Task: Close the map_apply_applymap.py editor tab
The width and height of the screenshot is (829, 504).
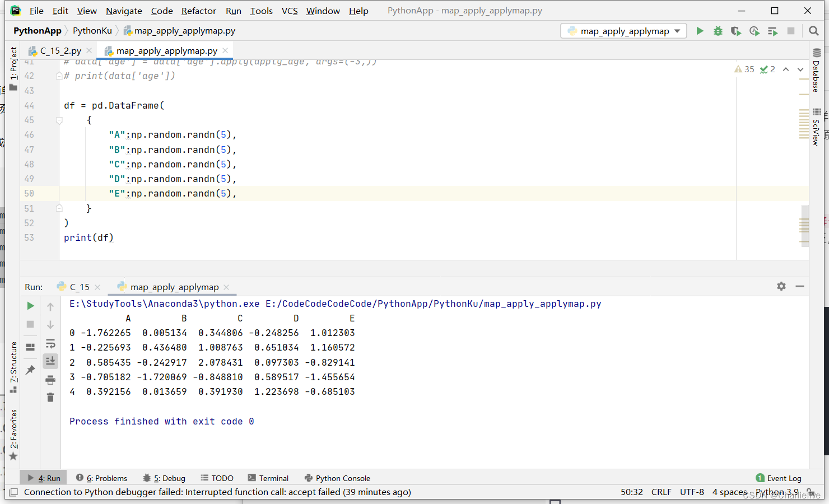Action: 225,50
